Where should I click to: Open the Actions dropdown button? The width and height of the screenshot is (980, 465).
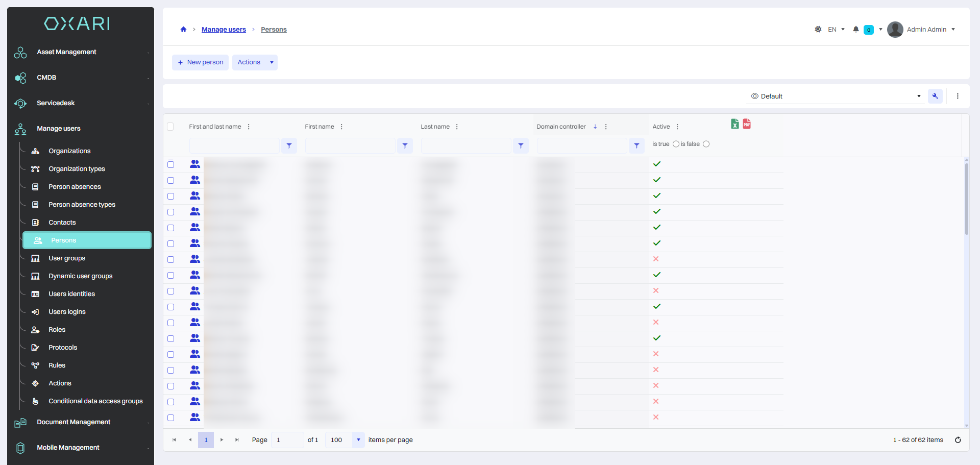255,62
